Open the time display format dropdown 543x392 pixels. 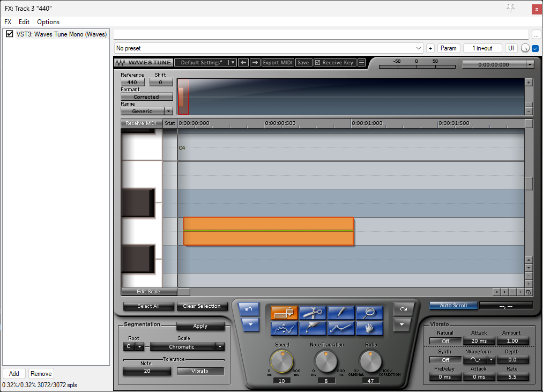point(530,64)
